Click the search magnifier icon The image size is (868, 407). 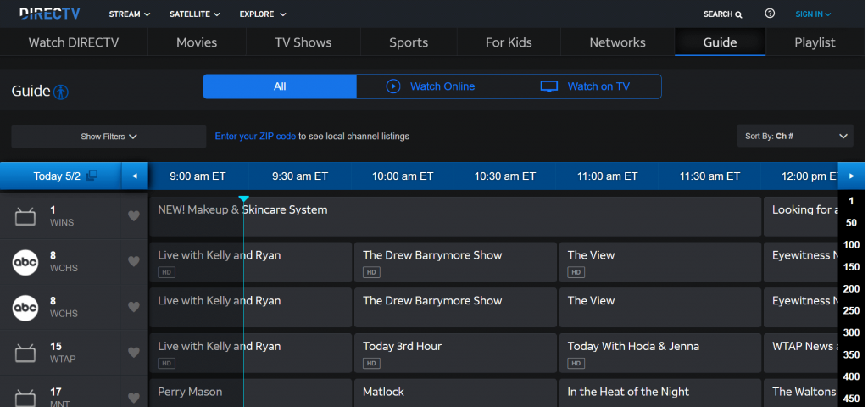[x=738, y=15]
